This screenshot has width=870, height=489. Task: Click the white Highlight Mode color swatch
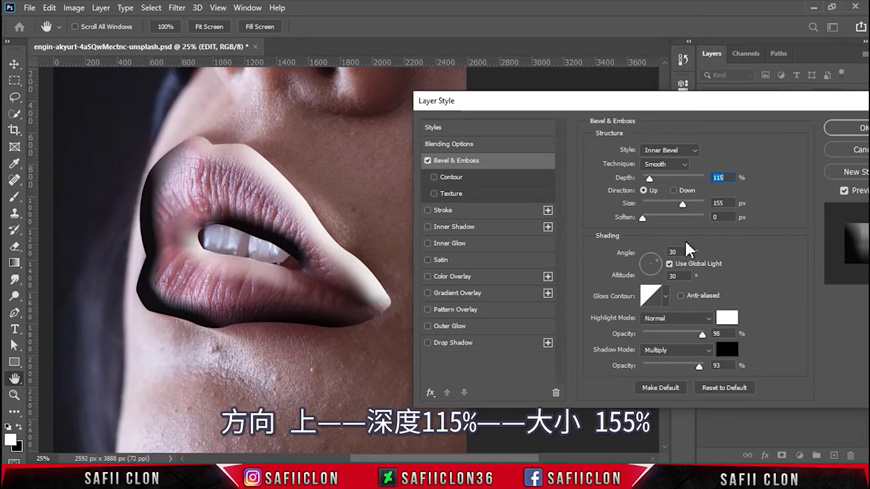pos(727,318)
